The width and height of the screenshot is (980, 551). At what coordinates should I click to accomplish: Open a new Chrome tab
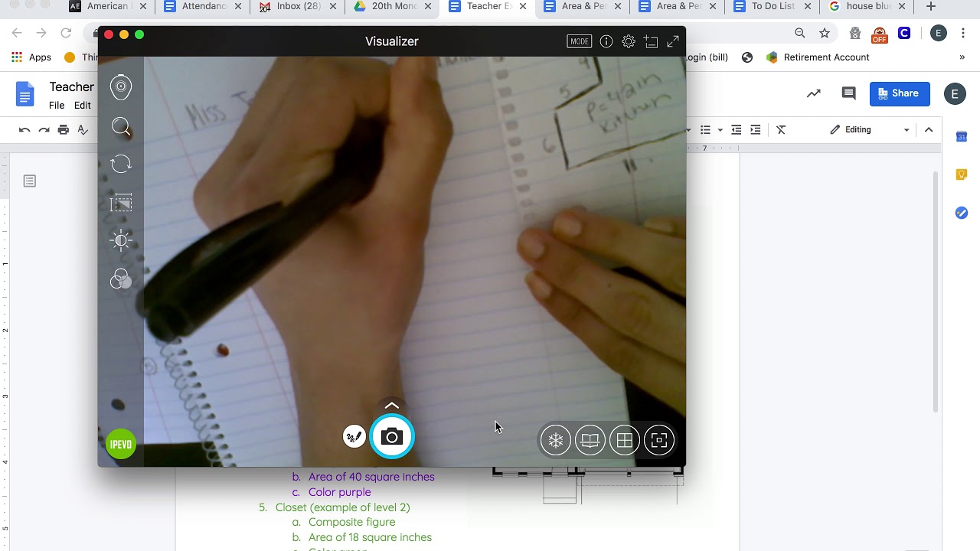pos(931,7)
